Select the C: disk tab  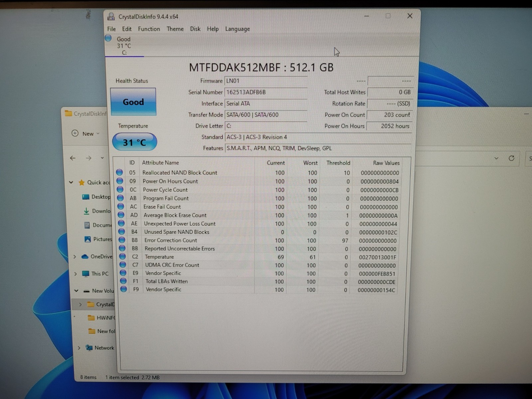pos(124,46)
